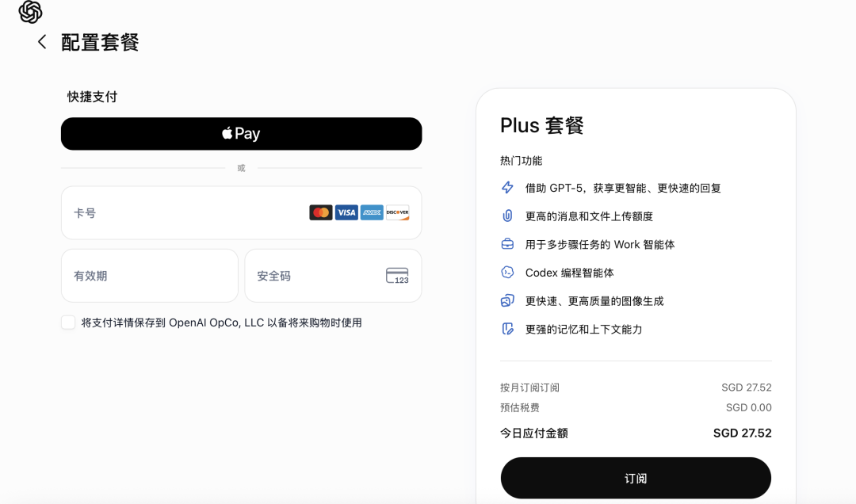Click the save-details text mentioning OpenAI OpCo, LLC
The image size is (856, 504).
coord(222,323)
